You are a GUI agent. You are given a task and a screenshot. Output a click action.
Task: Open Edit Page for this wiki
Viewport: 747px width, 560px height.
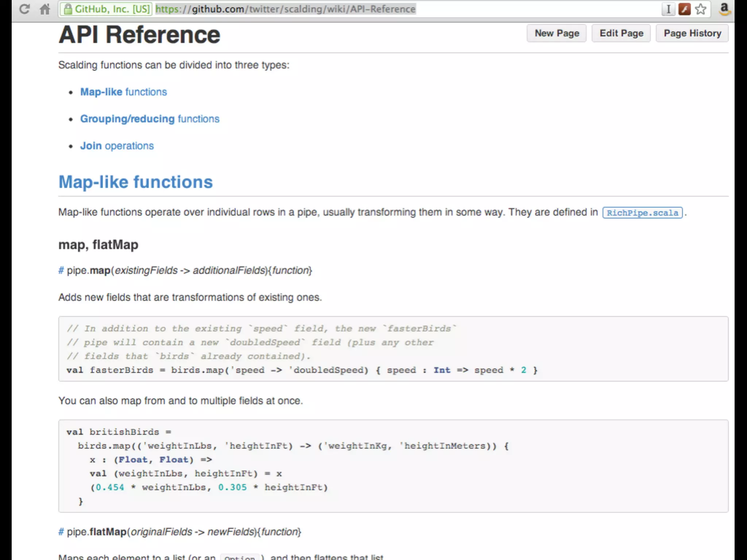(621, 33)
